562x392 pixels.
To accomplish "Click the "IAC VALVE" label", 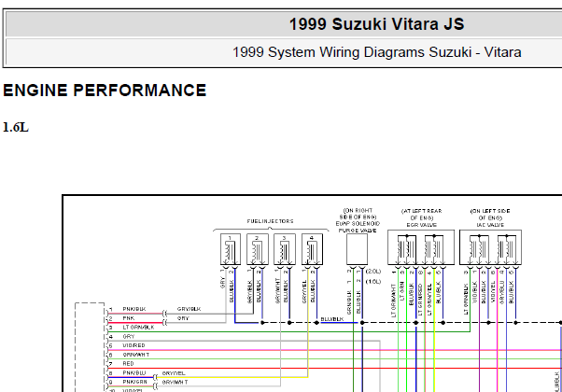I will pyautogui.click(x=490, y=225).
